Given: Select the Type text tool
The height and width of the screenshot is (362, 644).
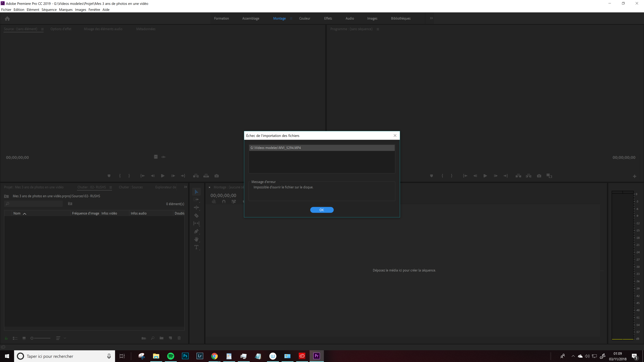Looking at the screenshot, I should pyautogui.click(x=196, y=247).
